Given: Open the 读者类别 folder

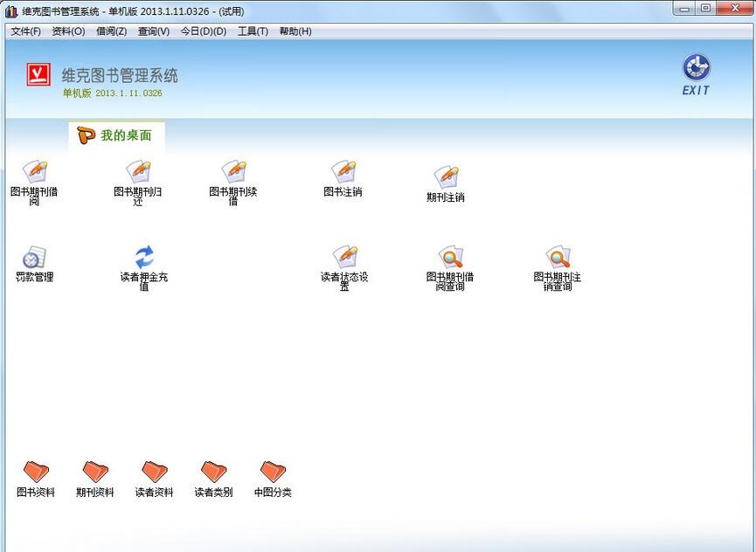Looking at the screenshot, I should (212, 473).
